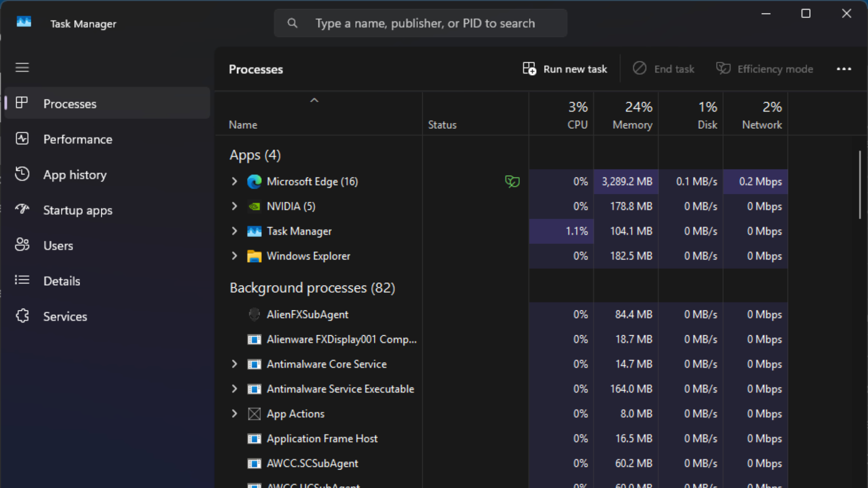Click the Details icon in the sidebar
This screenshot has height=488, width=868.
click(x=22, y=280)
